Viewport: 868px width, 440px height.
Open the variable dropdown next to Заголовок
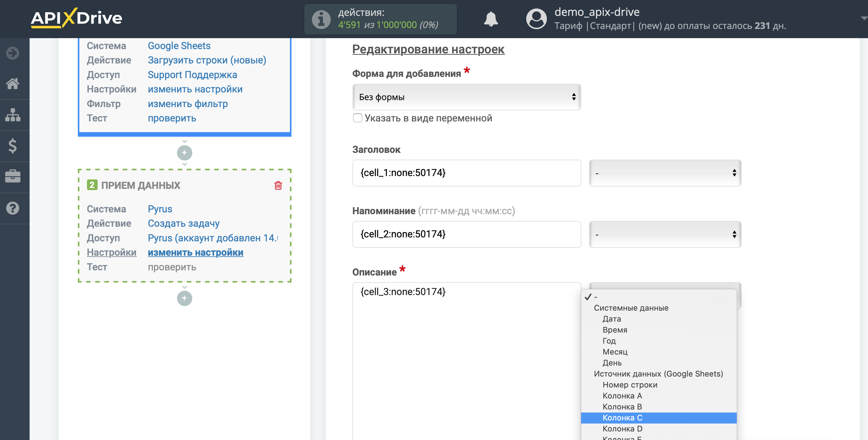click(x=665, y=173)
